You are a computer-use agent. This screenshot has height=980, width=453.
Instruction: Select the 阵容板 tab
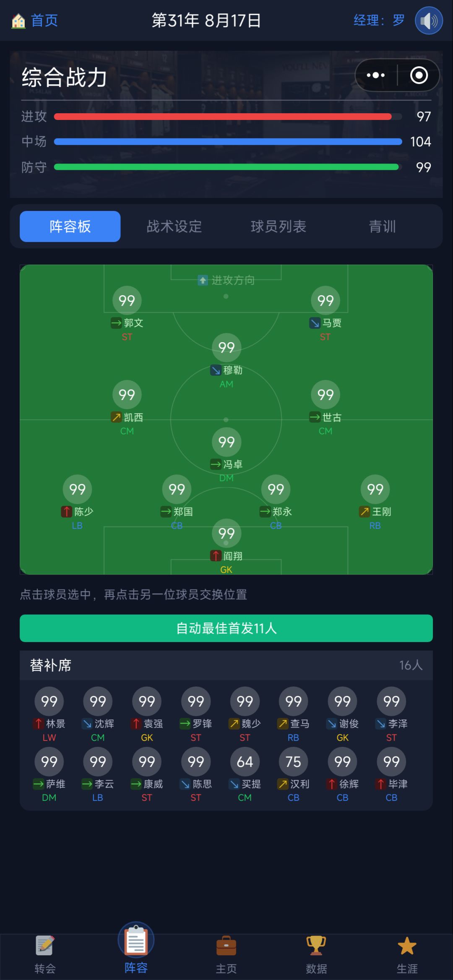pos(70,226)
